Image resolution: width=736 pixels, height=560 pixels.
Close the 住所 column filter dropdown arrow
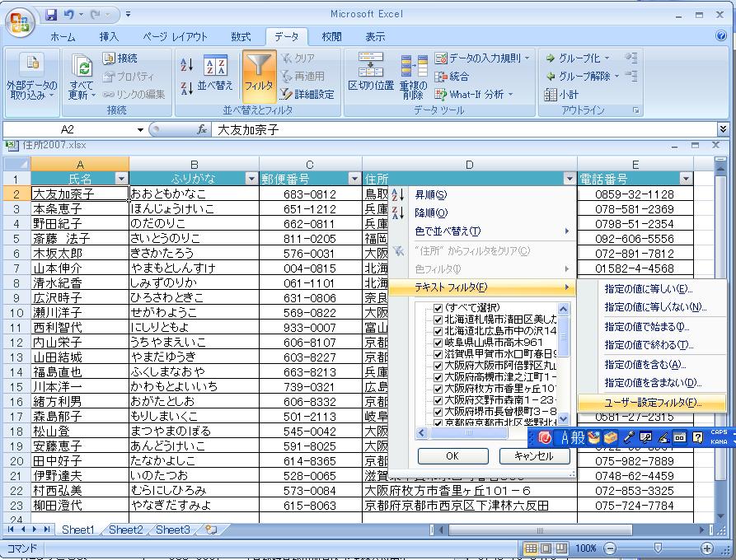(570, 179)
